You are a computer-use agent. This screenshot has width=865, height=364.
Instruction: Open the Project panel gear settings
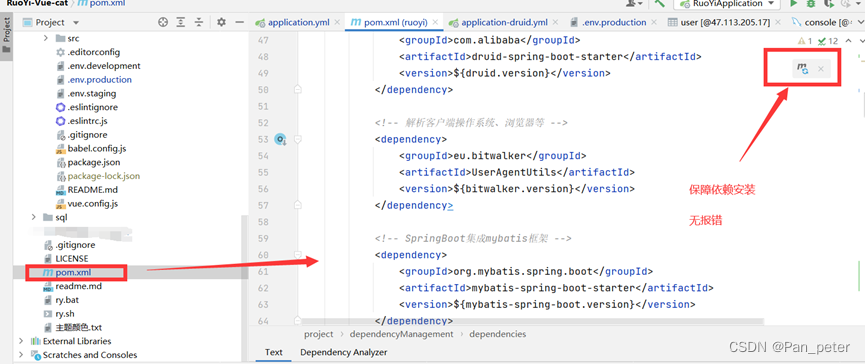tap(221, 22)
